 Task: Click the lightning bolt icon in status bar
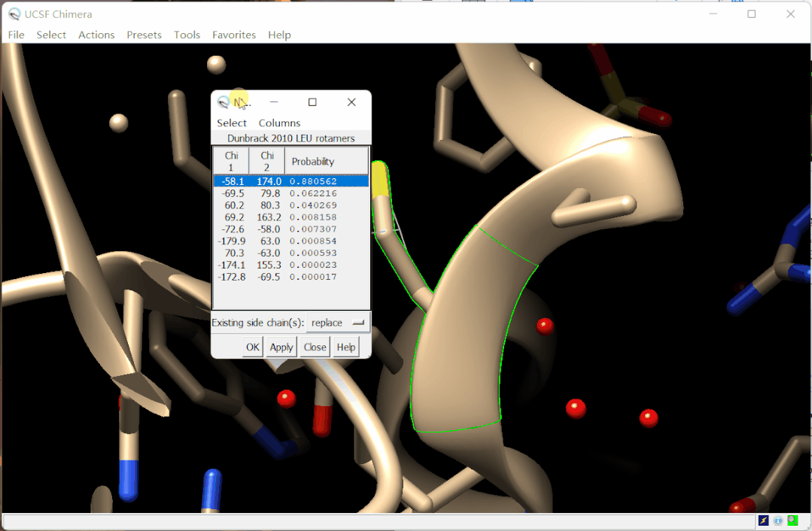tap(764, 520)
